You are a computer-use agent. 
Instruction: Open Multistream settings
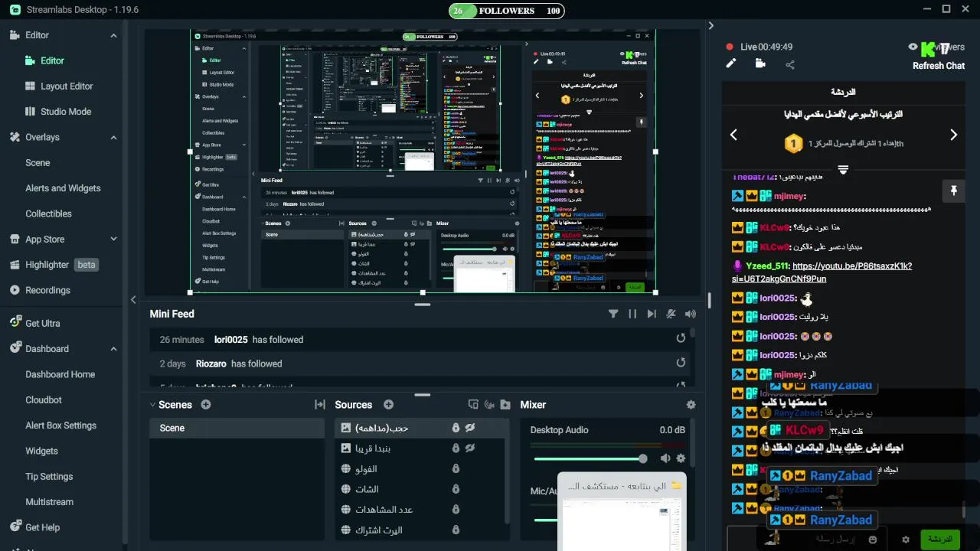(49, 502)
